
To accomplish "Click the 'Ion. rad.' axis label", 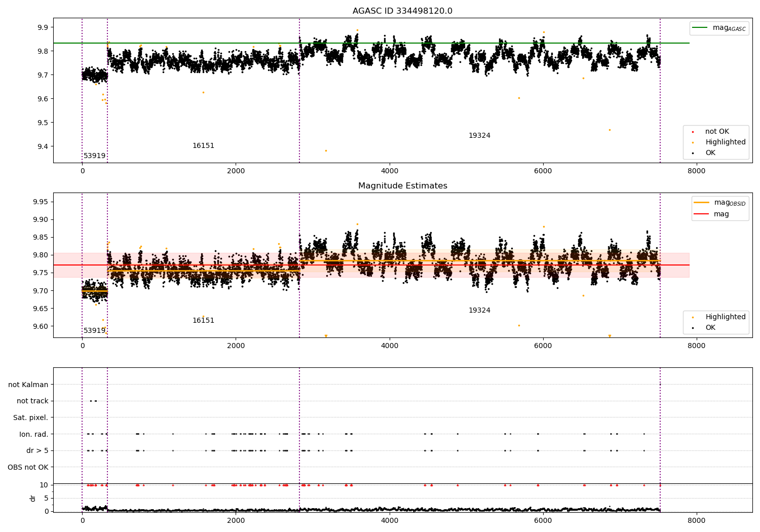I will (x=34, y=434).
